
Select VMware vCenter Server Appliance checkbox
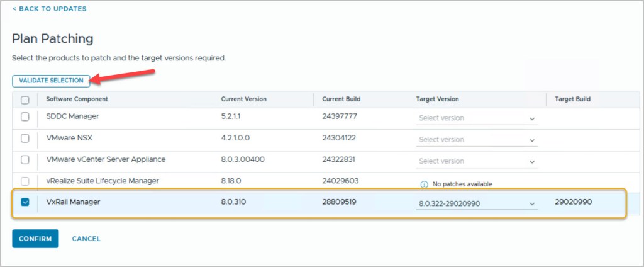(25, 159)
